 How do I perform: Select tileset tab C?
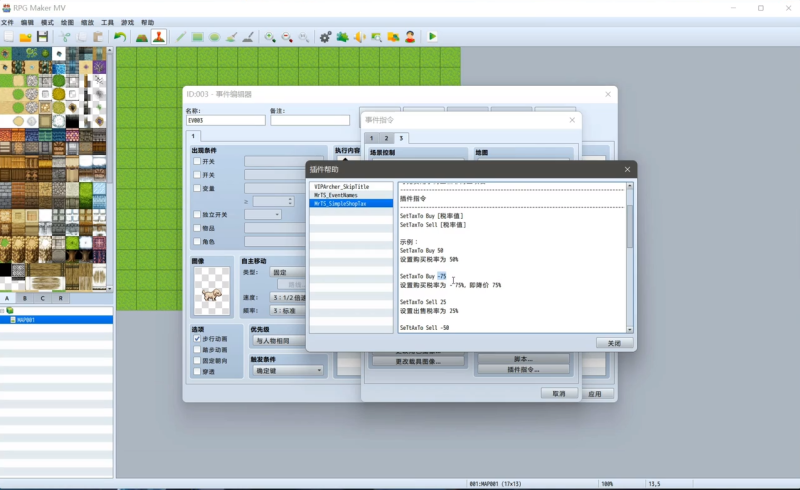[x=42, y=298]
